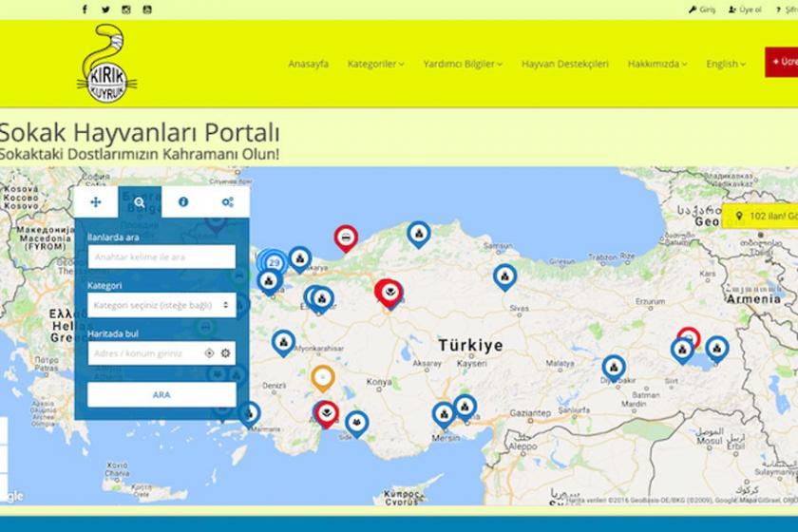Click the Gaziantep city label

530,413
